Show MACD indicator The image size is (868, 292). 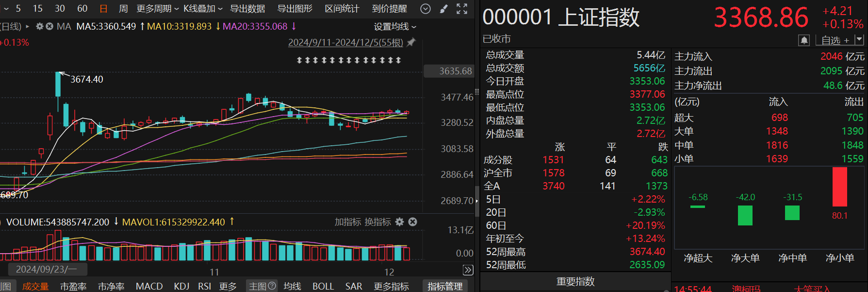coord(149,286)
